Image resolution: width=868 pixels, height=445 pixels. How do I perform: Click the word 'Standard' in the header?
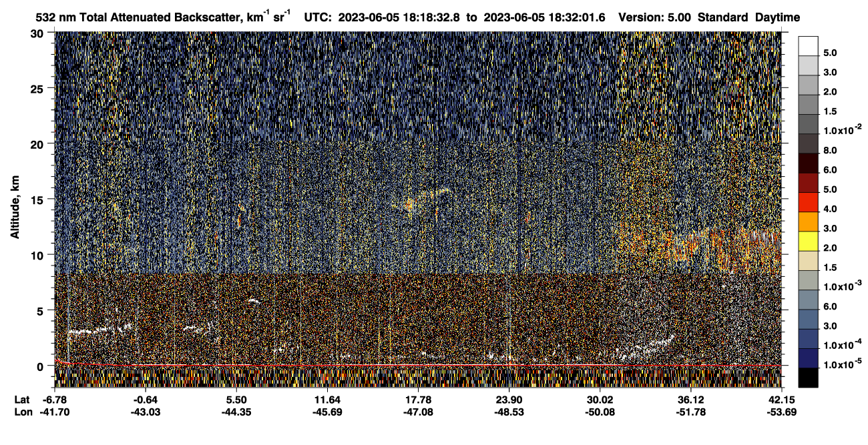click(x=722, y=17)
